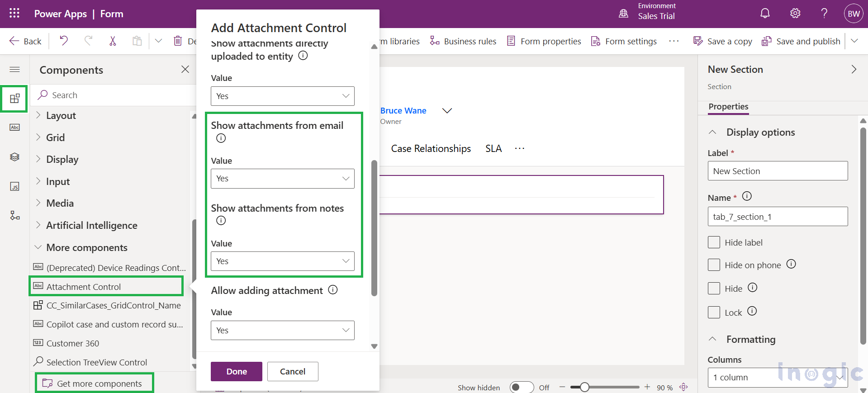
Task: Click the Cut scissors icon
Action: click(113, 41)
